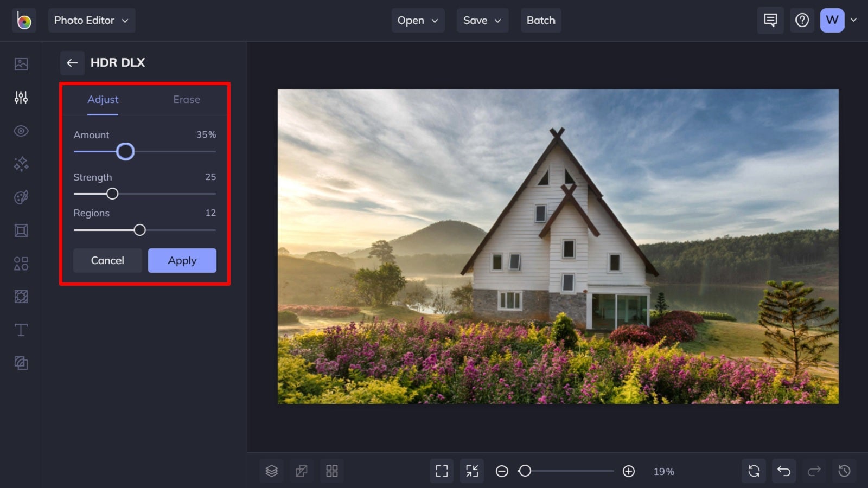Open the Effects sparkle icon

pyautogui.click(x=21, y=164)
